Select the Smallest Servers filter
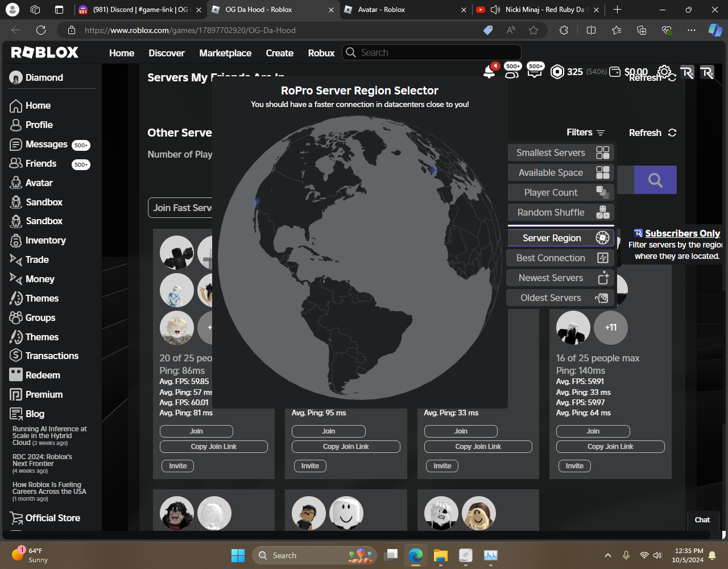This screenshot has height=569, width=728. (561, 152)
